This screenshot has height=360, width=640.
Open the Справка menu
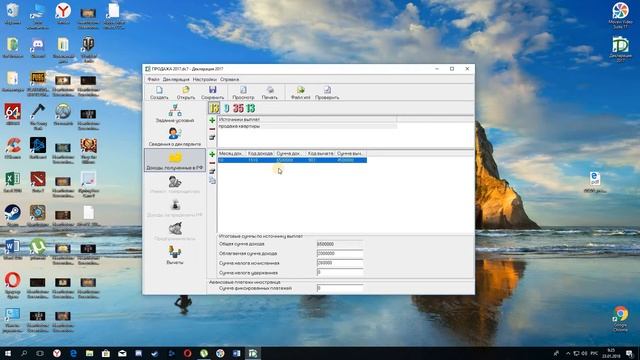[229, 79]
